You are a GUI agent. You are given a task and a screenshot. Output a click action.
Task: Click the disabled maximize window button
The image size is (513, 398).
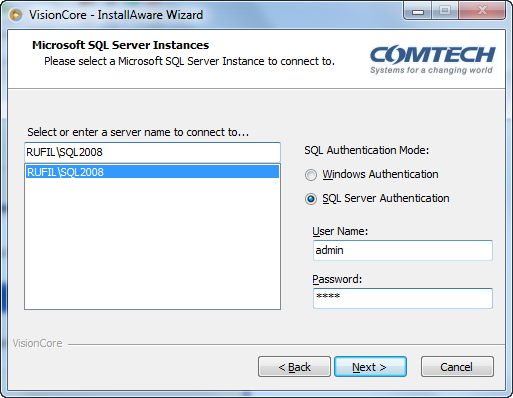point(445,11)
